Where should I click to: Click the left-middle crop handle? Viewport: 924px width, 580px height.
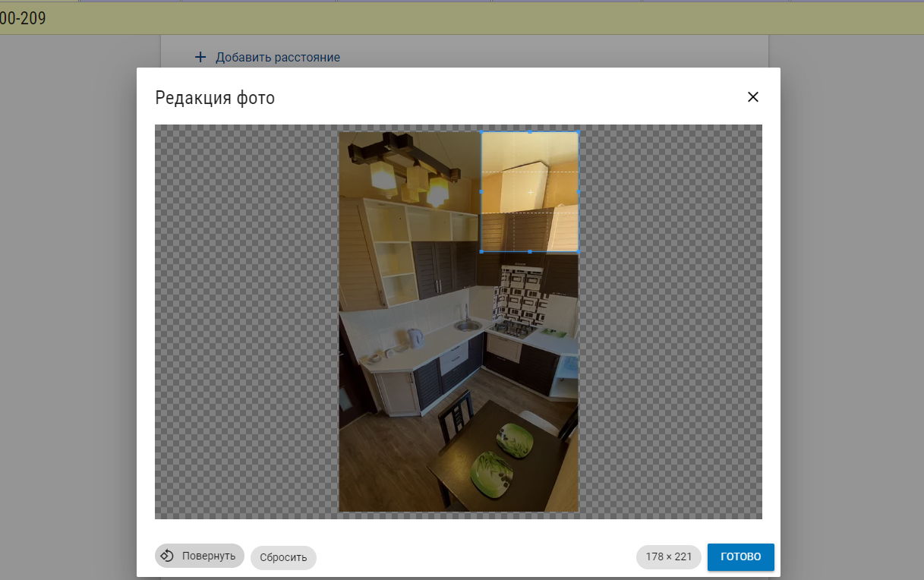tap(481, 192)
